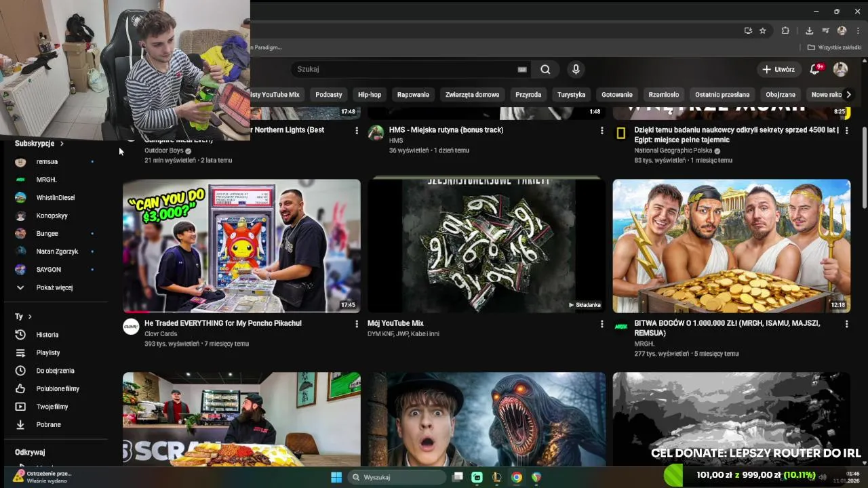Click the install app icon in address bar

point(748,30)
